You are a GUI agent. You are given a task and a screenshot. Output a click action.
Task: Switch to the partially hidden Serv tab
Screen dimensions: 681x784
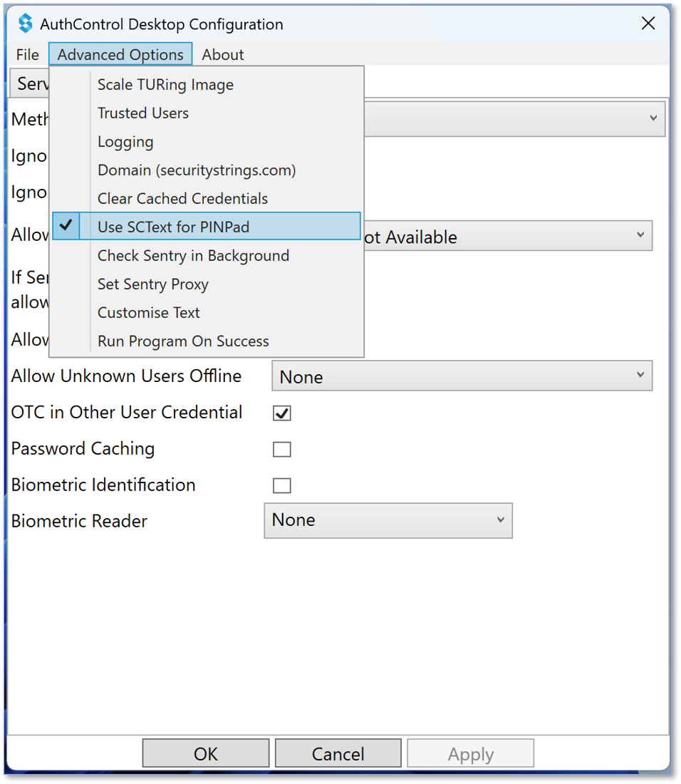[30, 83]
